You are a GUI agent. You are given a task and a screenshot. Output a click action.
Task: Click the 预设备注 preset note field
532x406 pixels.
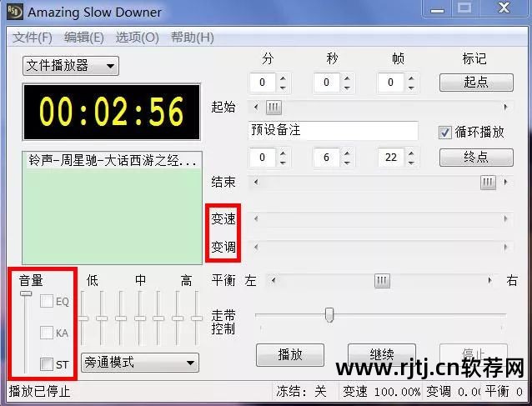333,130
